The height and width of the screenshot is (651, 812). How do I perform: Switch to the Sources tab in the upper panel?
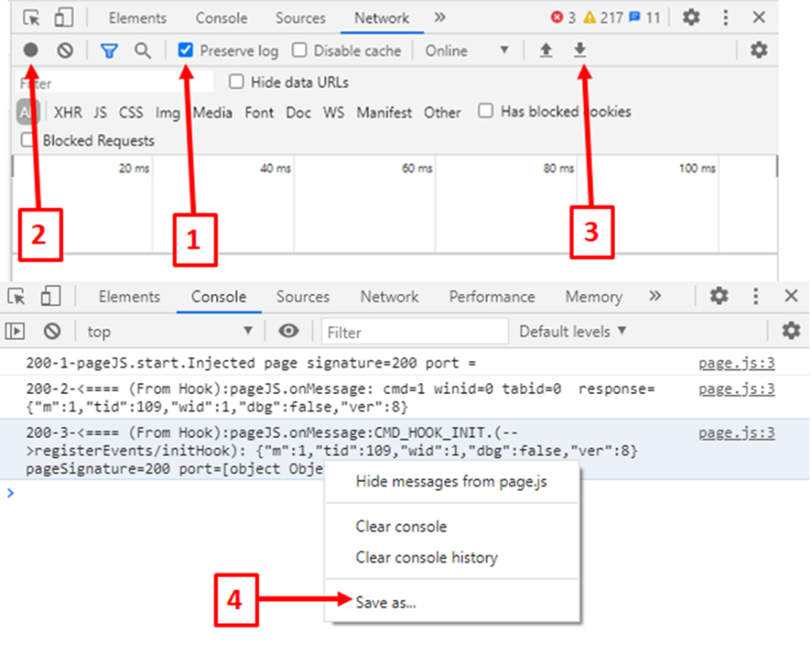[300, 18]
